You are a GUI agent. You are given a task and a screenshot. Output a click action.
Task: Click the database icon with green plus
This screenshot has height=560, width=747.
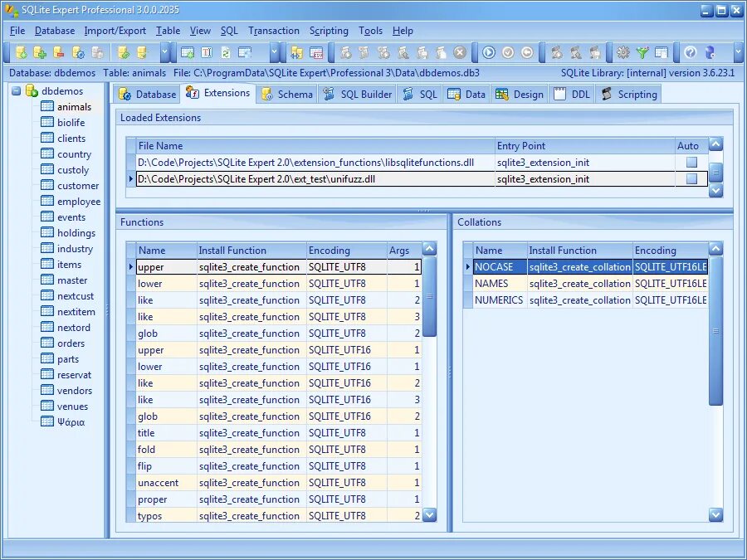[40, 52]
